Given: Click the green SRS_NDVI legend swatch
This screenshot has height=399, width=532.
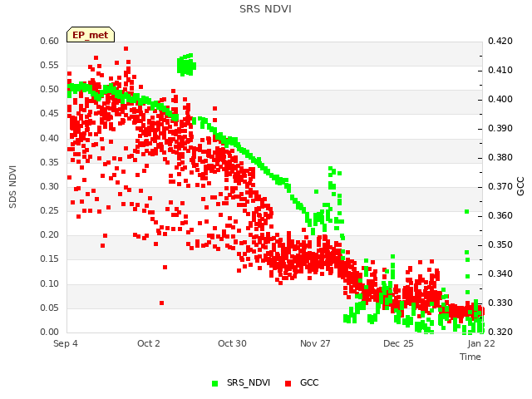Looking at the screenshot, I should point(214,383).
